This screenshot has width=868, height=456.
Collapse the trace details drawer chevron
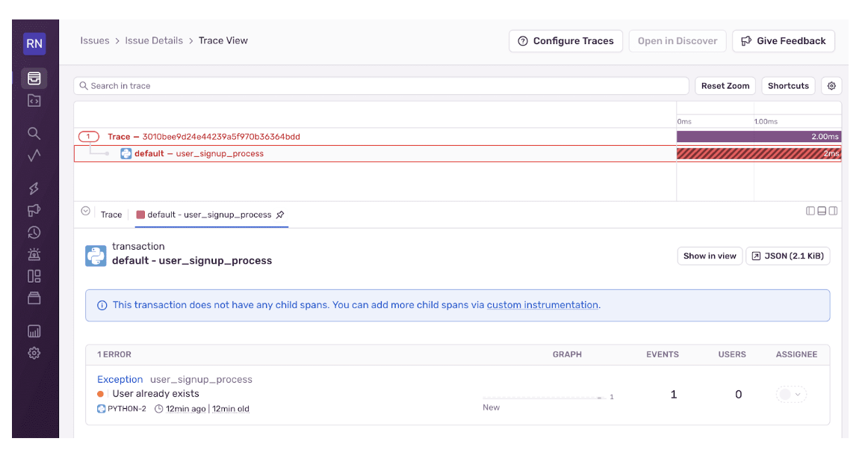tap(85, 210)
